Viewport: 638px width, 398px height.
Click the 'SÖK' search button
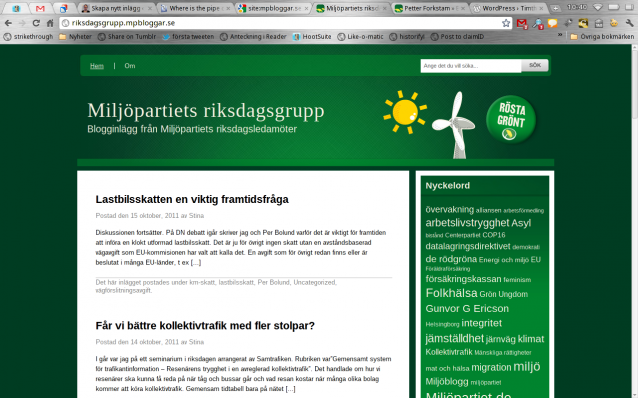tap(535, 65)
